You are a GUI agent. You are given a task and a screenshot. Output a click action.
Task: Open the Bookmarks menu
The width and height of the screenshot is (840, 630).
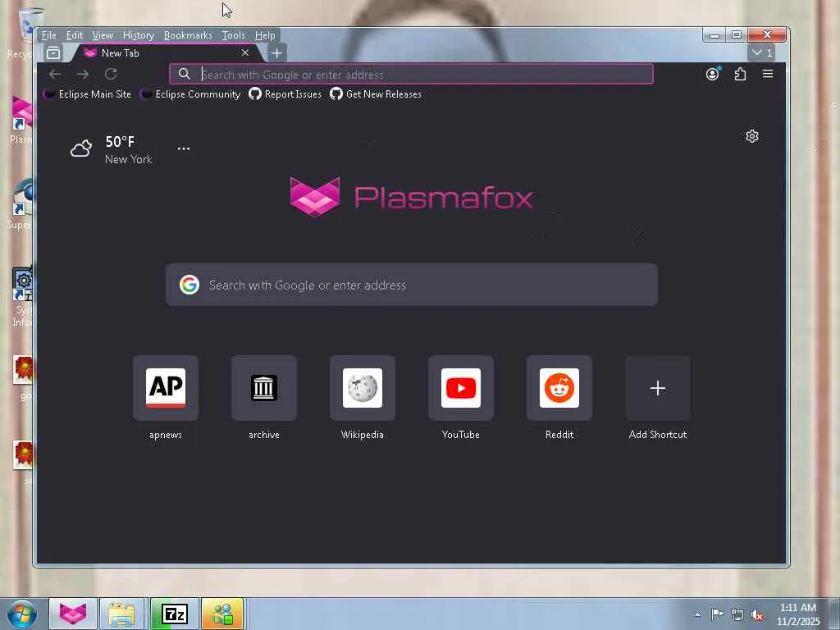188,35
